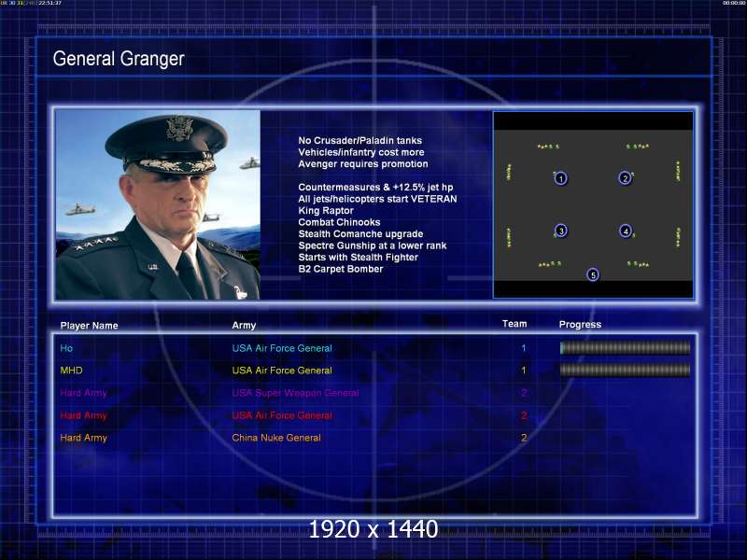Click Hard Army in the Super Weapon General row
The width and height of the screenshot is (747, 560).
[x=83, y=393]
